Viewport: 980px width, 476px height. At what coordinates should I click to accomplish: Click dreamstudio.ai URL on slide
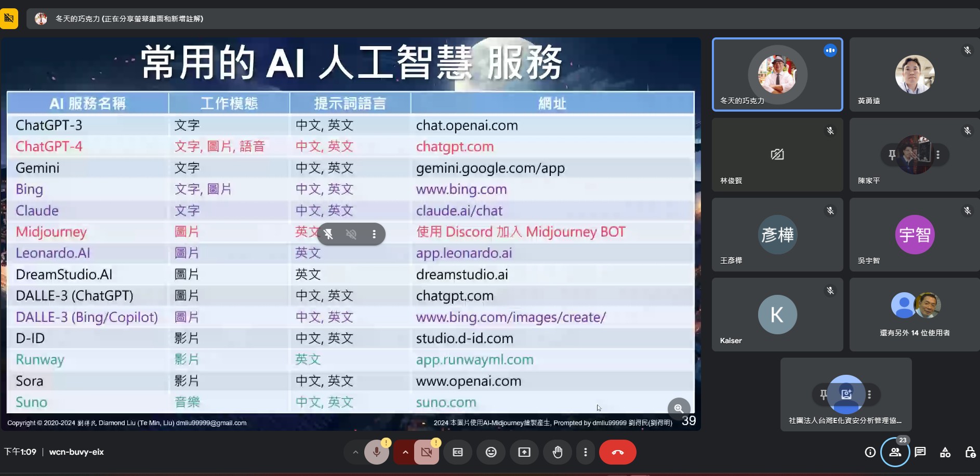pos(462,275)
